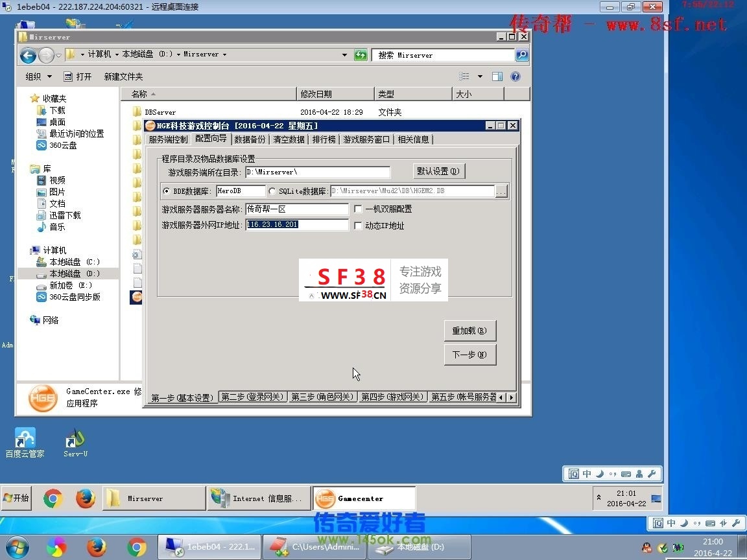
Task: Enable the 一机双服配置 checkbox
Action: click(x=358, y=209)
